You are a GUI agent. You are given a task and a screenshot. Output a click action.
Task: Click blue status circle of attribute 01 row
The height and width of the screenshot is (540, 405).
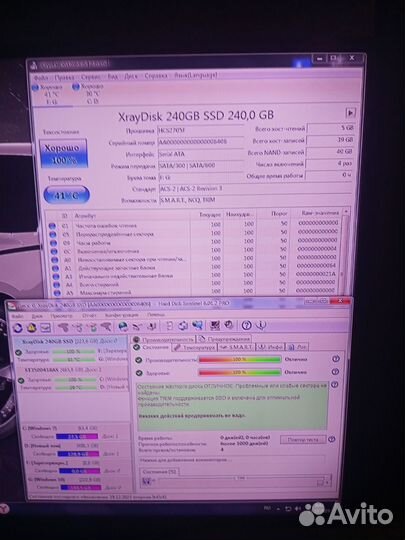pyautogui.click(x=52, y=226)
